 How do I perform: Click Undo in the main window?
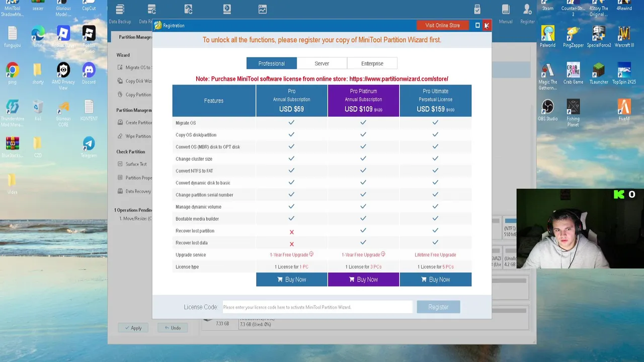[x=173, y=328]
